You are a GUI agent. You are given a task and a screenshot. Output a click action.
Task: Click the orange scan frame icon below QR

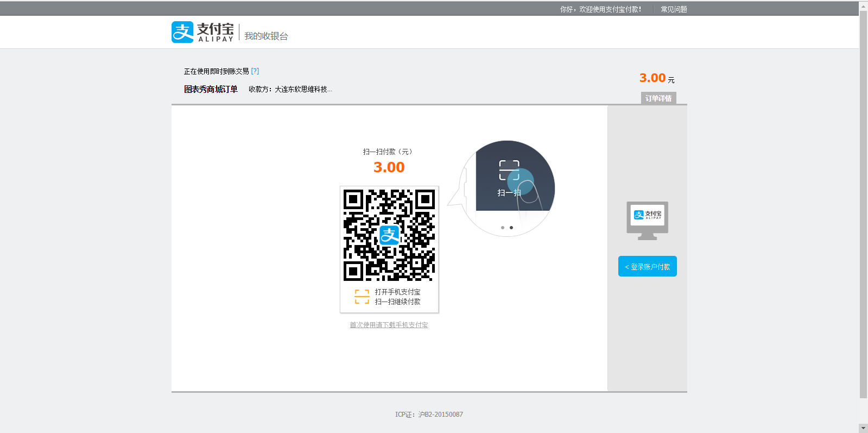[362, 297]
